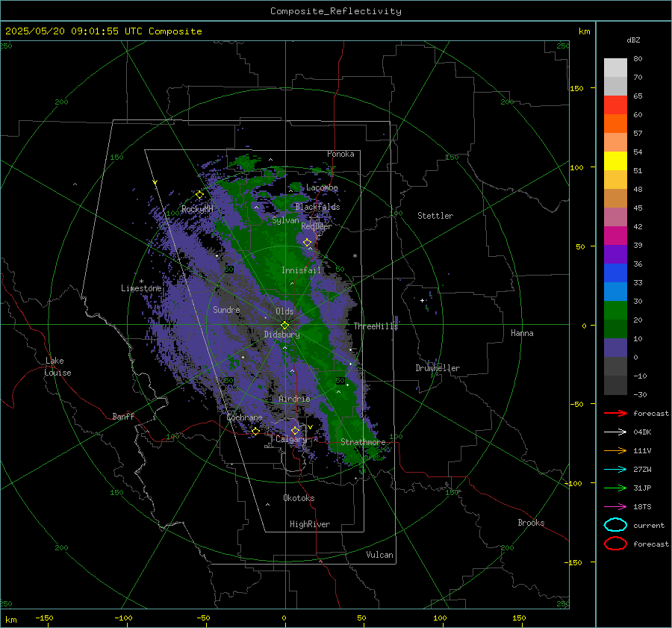
Task: Click the magenta 18TS arrow legend icon
Action: click(615, 507)
